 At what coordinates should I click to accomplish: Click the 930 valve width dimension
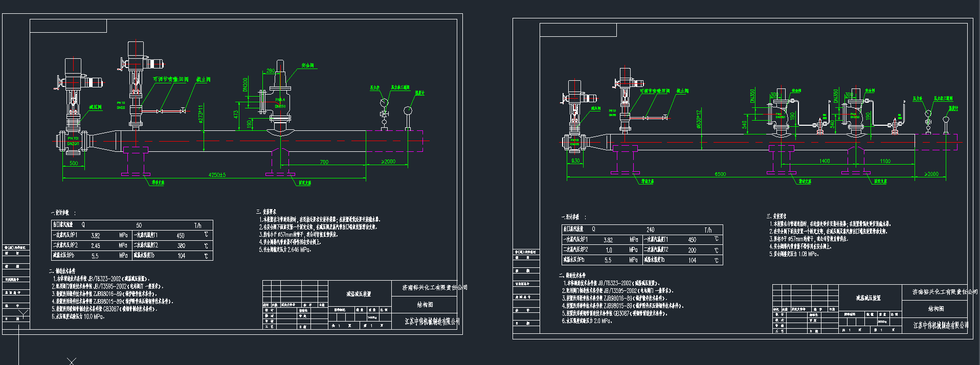coord(575,161)
